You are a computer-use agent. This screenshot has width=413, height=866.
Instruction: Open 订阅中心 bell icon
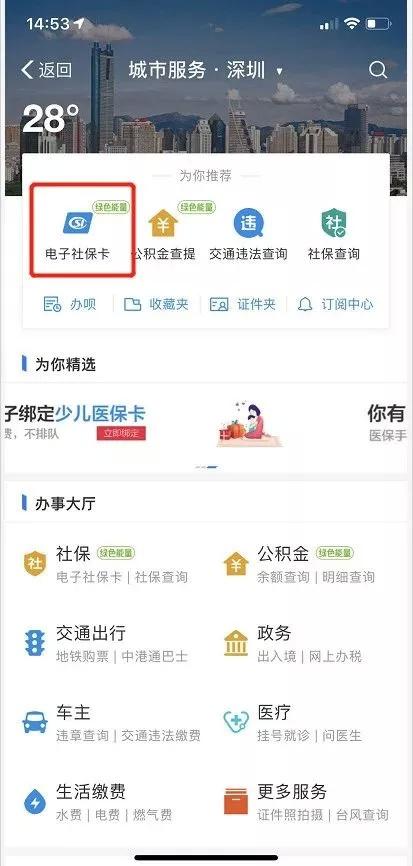coord(305,304)
